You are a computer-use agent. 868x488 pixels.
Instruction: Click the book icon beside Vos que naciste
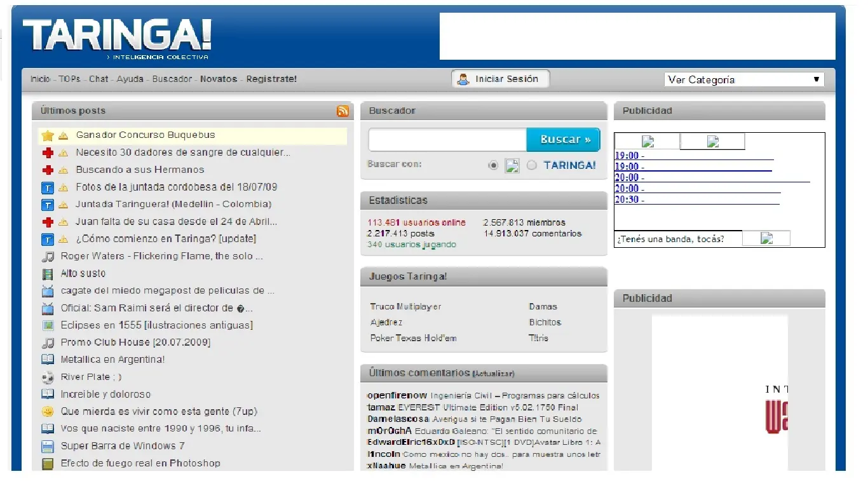(x=48, y=429)
